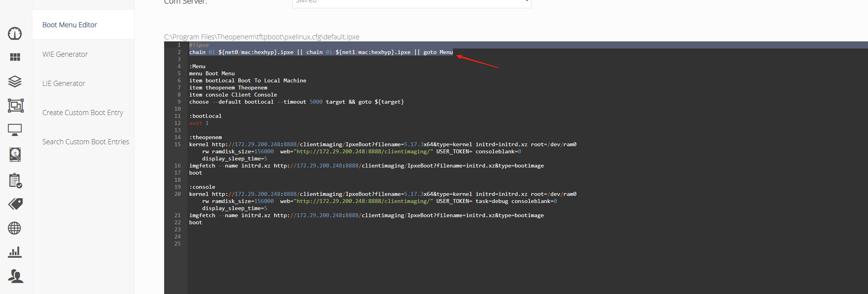The height and width of the screenshot is (294, 868).
Task: Open the stacked layers sidebar icon
Action: click(15, 82)
